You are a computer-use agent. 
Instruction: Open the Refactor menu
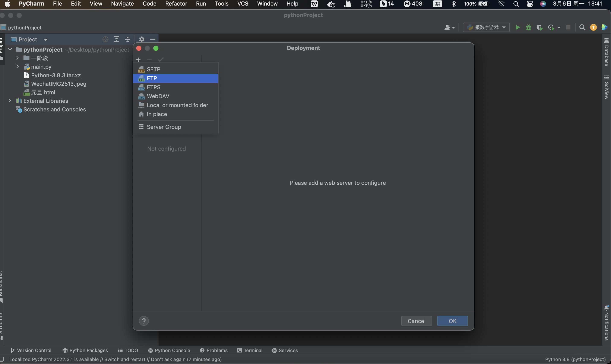[x=176, y=4]
